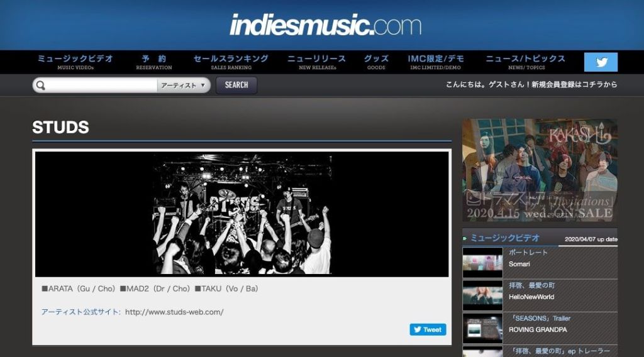
Task: Click the magnifying glass search icon
Action: pos(41,85)
